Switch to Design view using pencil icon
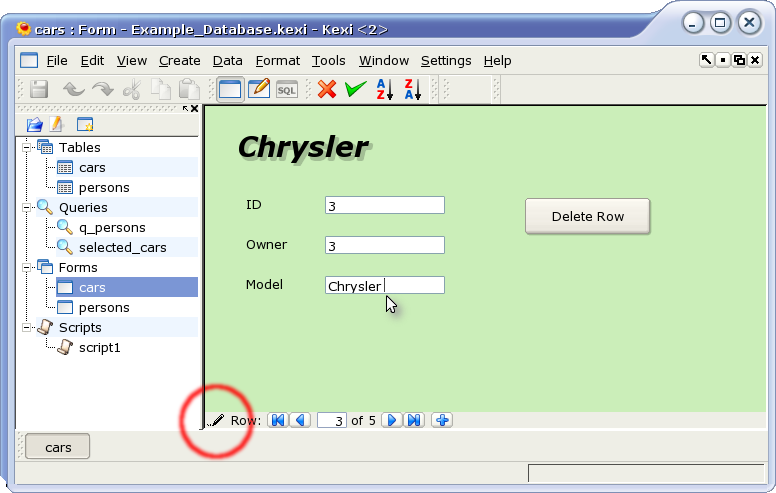 [259, 89]
